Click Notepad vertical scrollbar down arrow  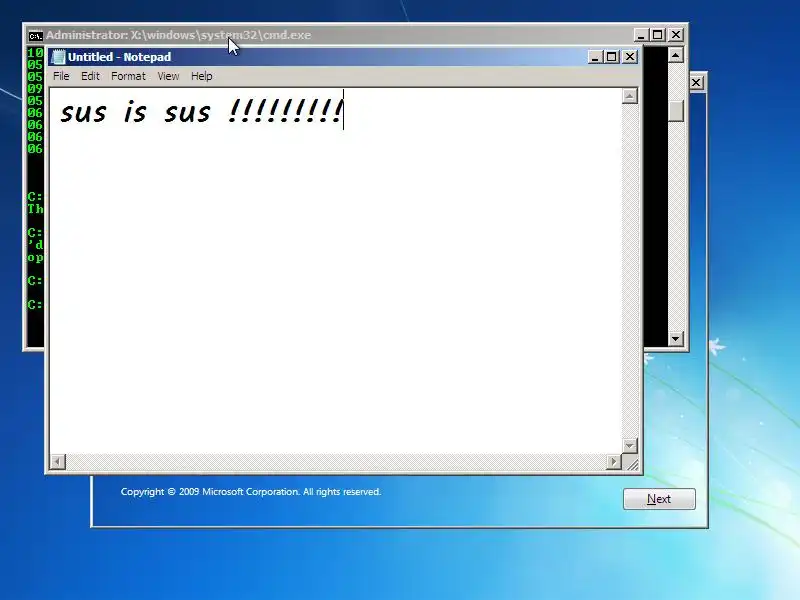pos(630,445)
